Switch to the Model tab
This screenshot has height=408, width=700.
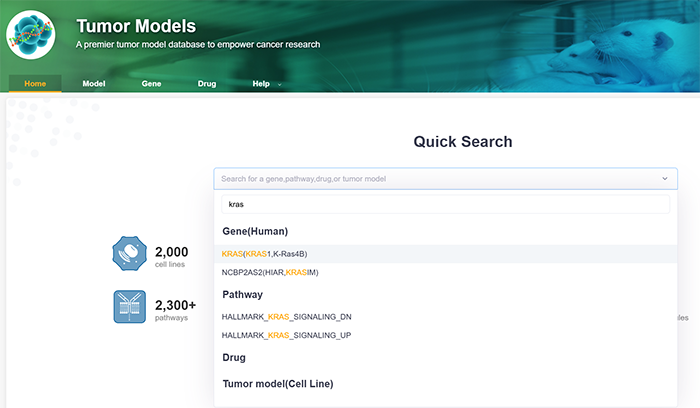(94, 84)
